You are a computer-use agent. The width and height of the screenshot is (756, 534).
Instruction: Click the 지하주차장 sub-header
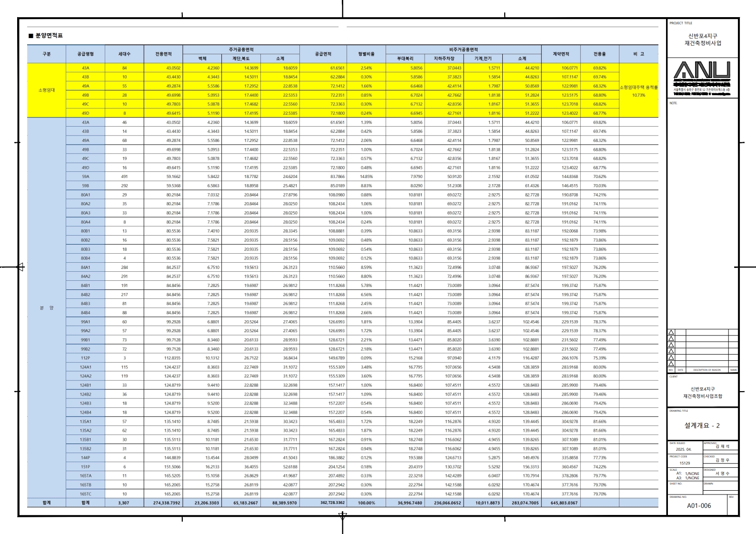tap(444, 59)
